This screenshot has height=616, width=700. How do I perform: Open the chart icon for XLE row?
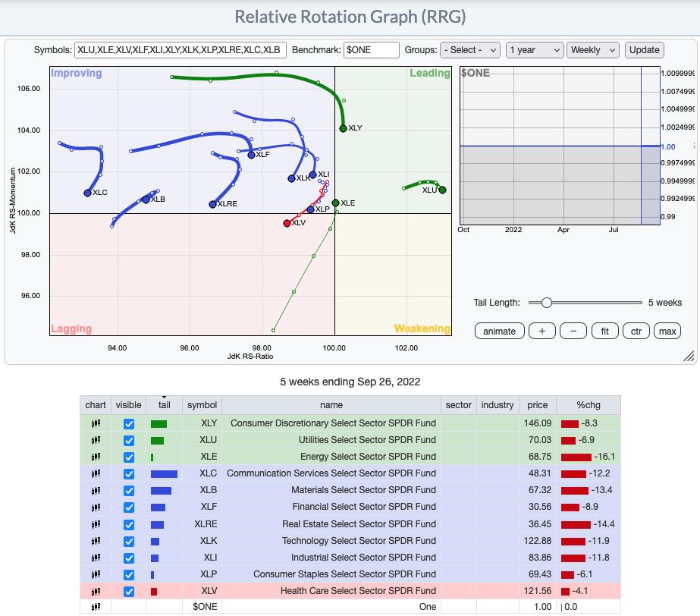click(96, 457)
